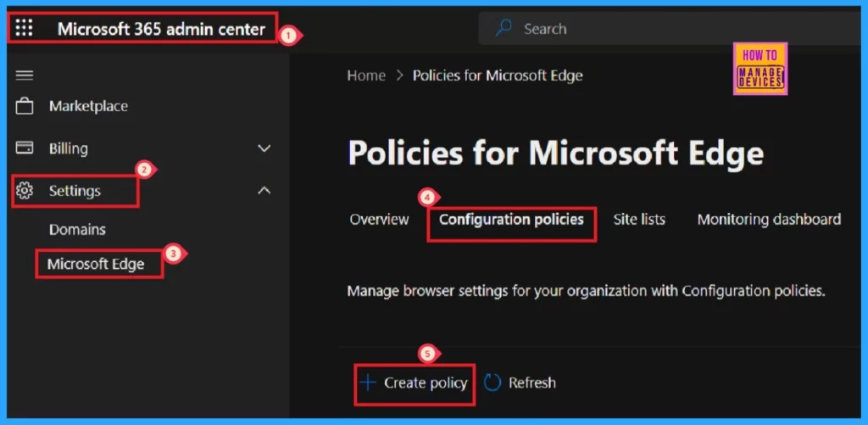Collapse the Settings section chevron
Viewport: 868px width, 425px height.
[264, 191]
